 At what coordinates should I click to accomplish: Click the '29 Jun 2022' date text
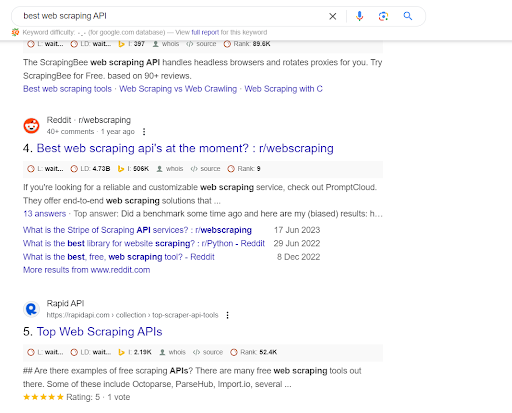tap(297, 243)
